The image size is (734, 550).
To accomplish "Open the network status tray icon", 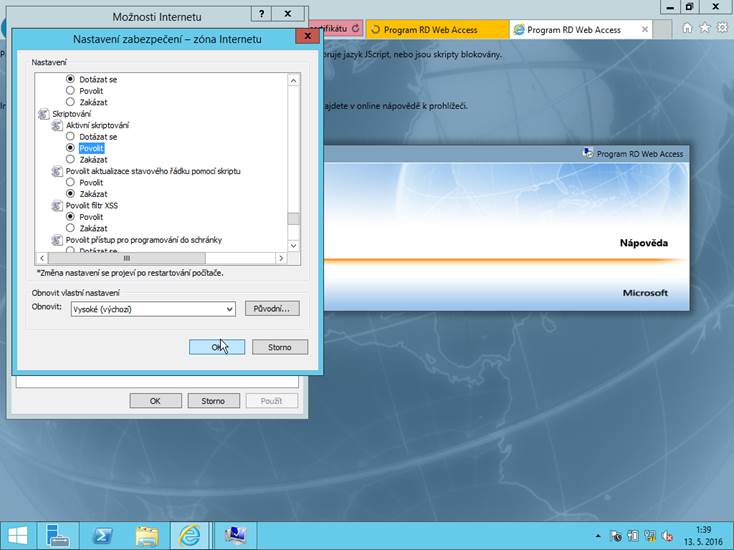I will coord(650,536).
